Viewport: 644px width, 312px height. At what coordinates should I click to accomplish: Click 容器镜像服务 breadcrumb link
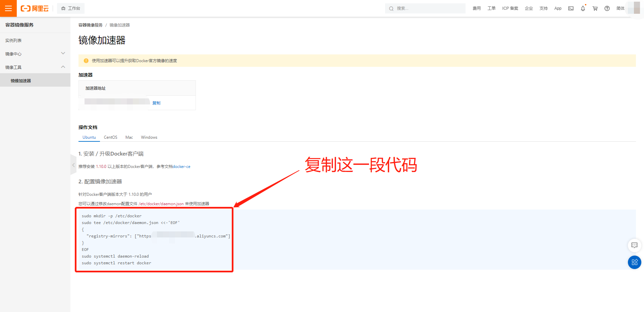click(x=91, y=25)
